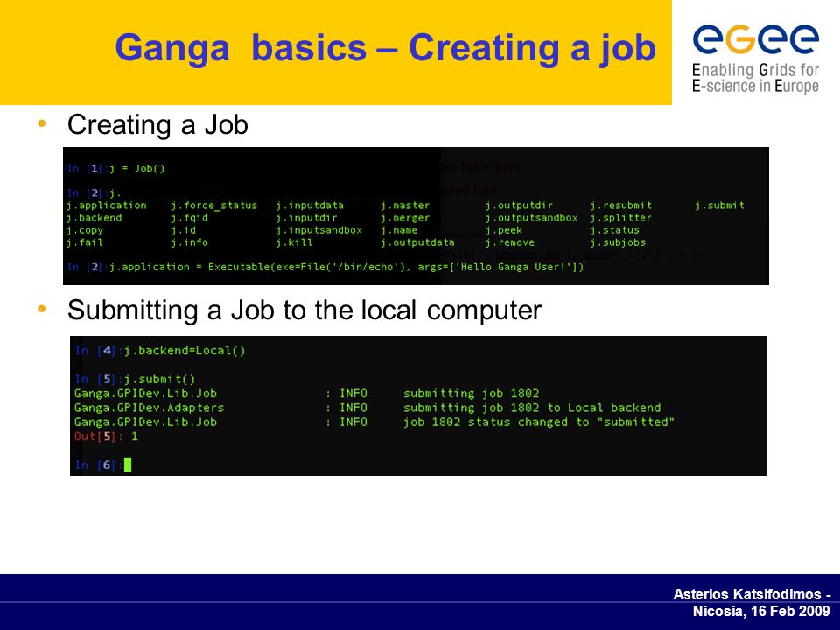
Task: Click 'j.application' in the completion list
Action: click(107, 205)
